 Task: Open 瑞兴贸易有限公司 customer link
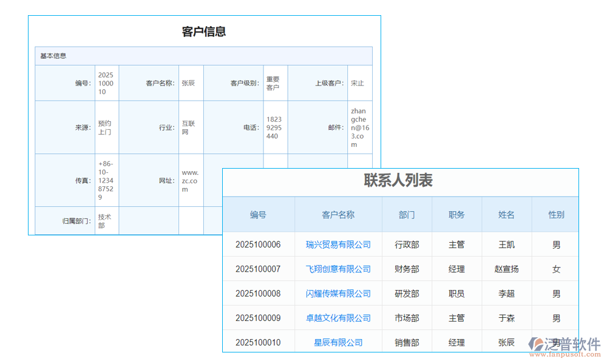(337, 244)
